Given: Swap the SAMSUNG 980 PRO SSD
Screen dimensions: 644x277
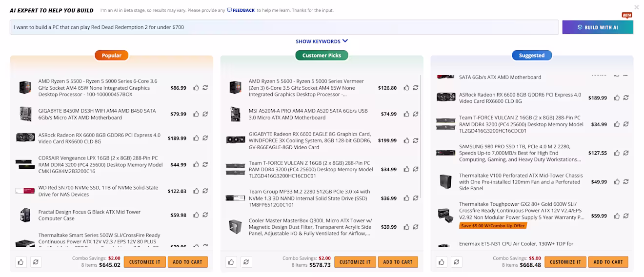Looking at the screenshot, I should click(x=626, y=153).
